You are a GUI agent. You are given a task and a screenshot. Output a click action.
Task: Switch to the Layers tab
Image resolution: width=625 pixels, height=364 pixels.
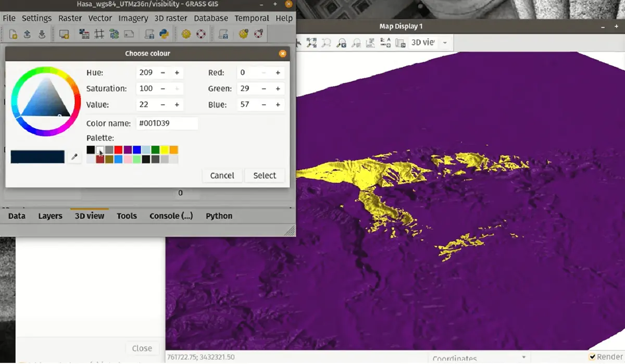pos(50,216)
